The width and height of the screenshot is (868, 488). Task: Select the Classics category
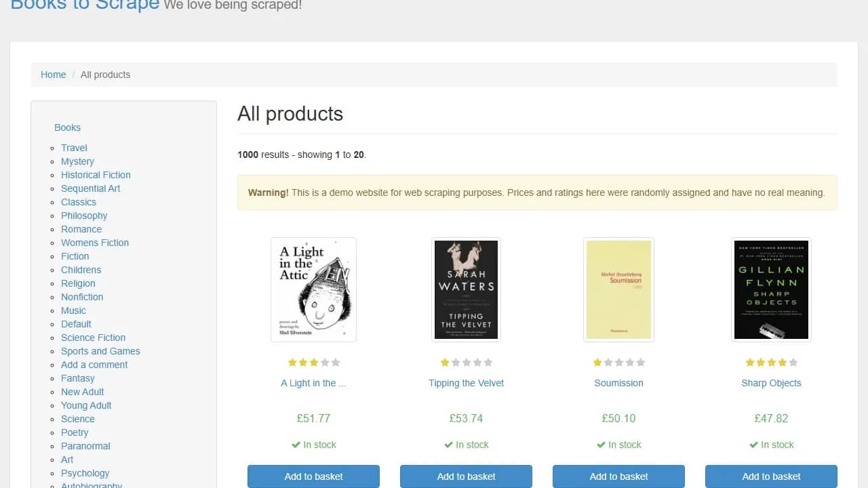79,202
